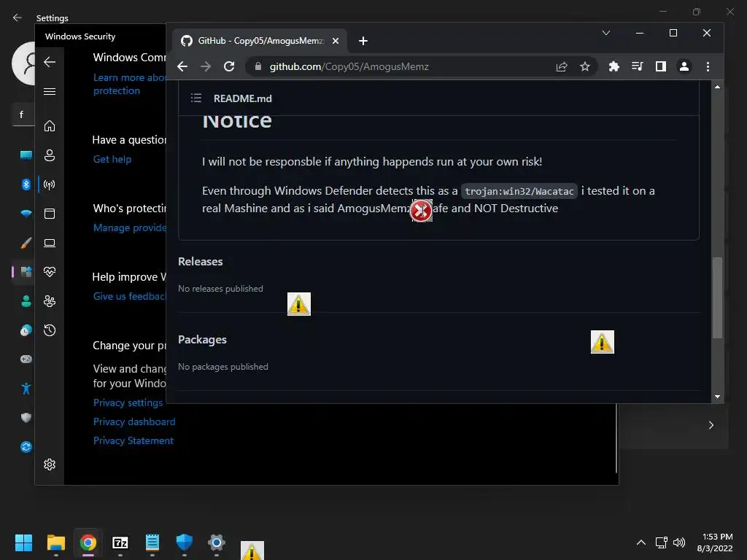Click scrollbar down arrow in Chrome
747x560 pixels.
coord(718,397)
